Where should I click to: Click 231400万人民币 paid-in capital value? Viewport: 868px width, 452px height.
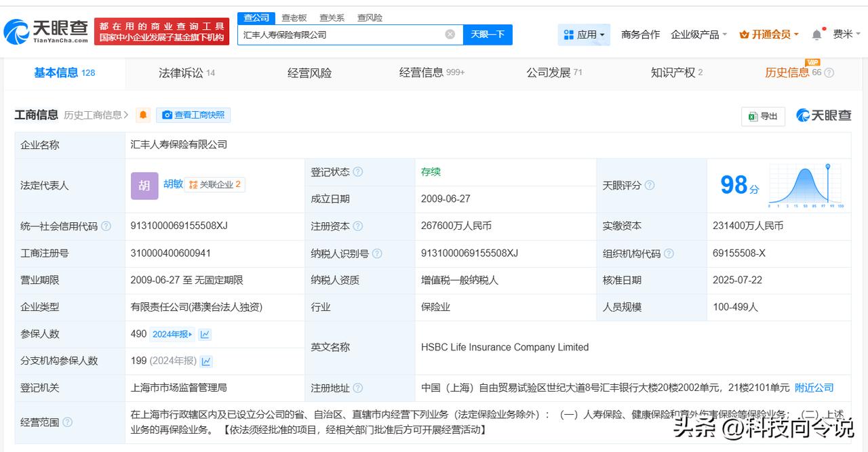coord(748,226)
